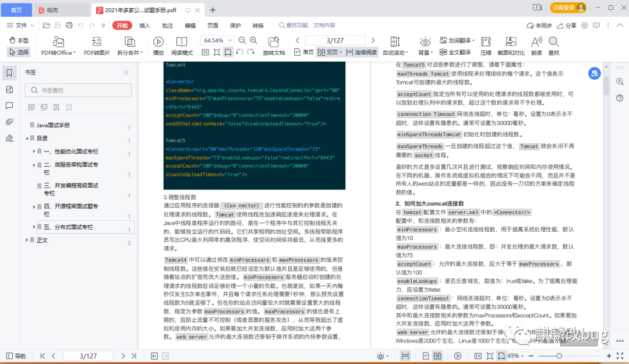Toggle 导航 navigation pane in status bar
This screenshot has width=629, height=364.
[x=16, y=356]
